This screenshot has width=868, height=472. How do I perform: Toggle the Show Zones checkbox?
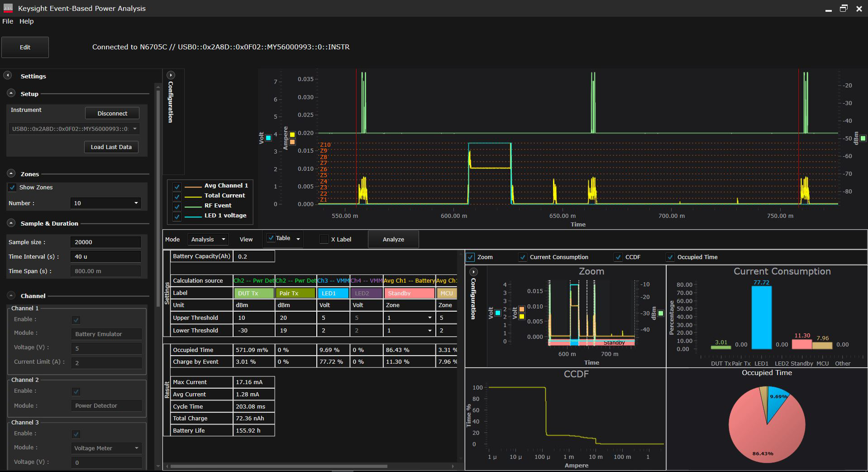pyautogui.click(x=12, y=188)
